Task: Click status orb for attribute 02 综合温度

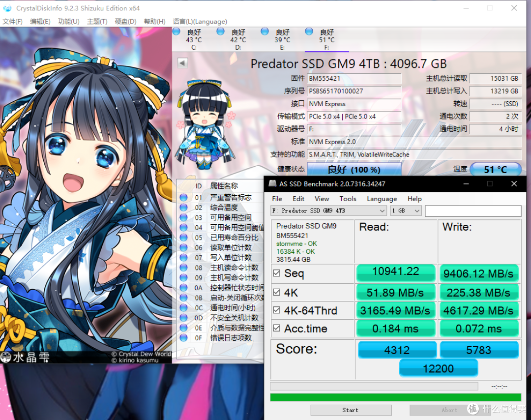Action: pos(183,207)
